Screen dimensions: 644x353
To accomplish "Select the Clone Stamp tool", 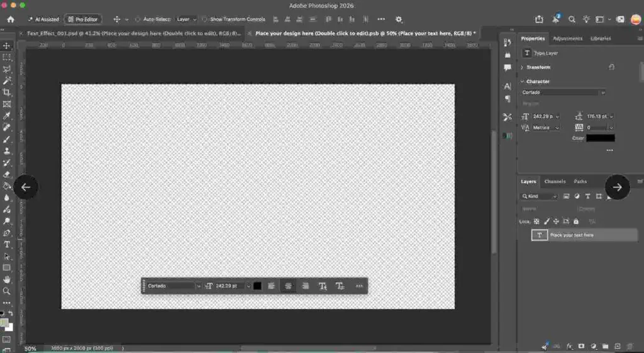I will pos(6,151).
